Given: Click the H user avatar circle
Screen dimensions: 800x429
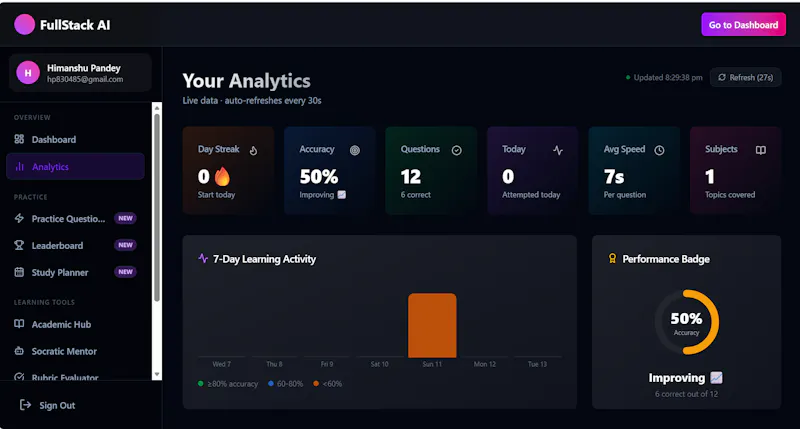Looking at the screenshot, I should pos(28,73).
